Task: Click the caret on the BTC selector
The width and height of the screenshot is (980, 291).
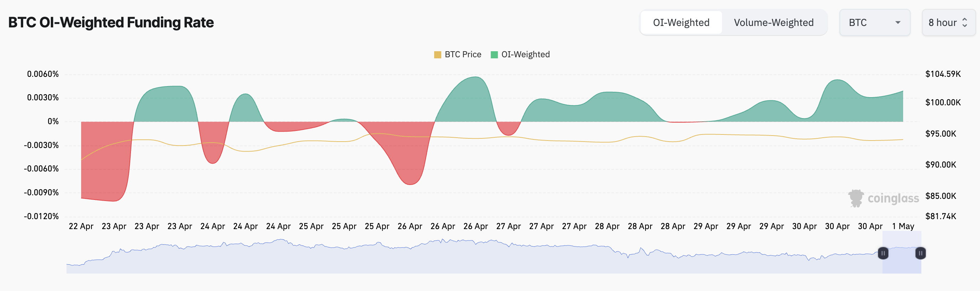Action: coord(898,22)
